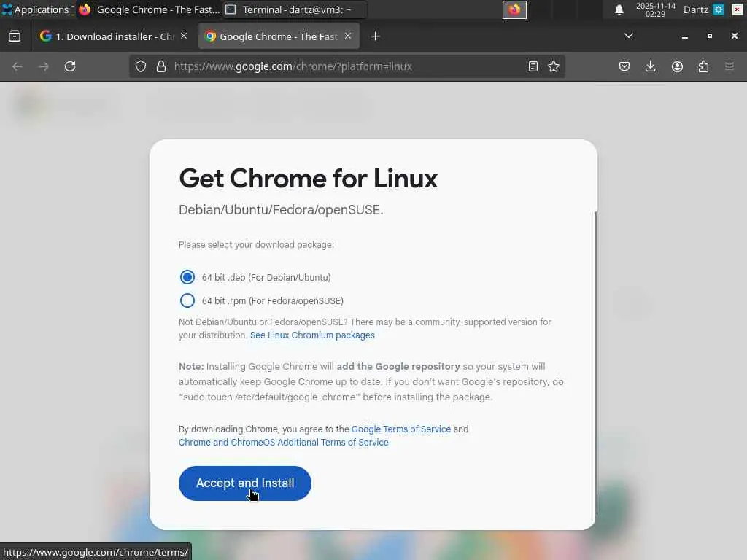Toggle reader view icon in address bar

[x=533, y=66]
